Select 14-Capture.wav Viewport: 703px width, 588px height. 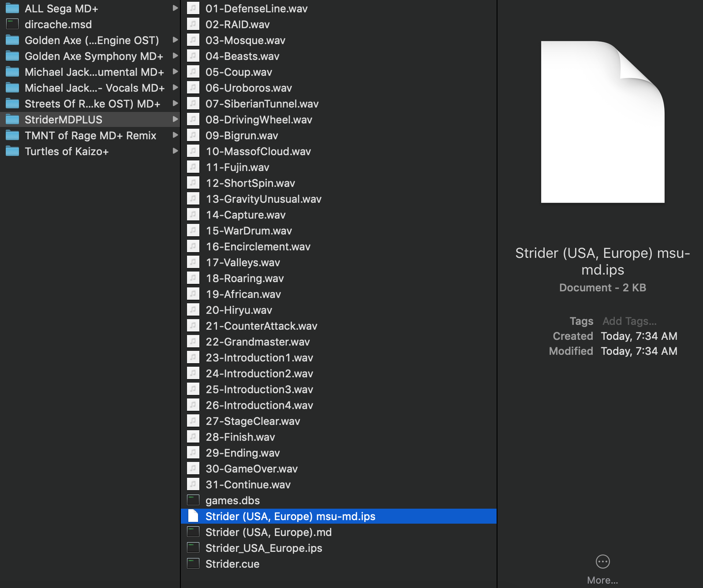(245, 215)
